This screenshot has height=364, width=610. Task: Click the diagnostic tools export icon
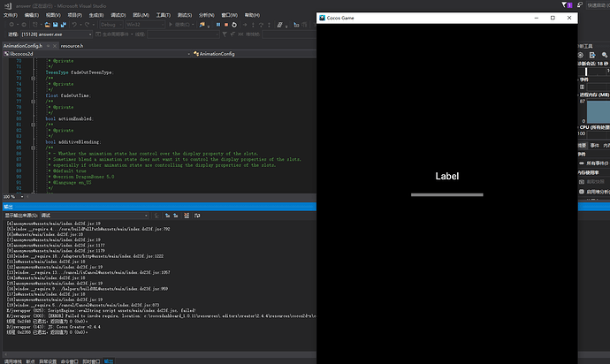592,56
